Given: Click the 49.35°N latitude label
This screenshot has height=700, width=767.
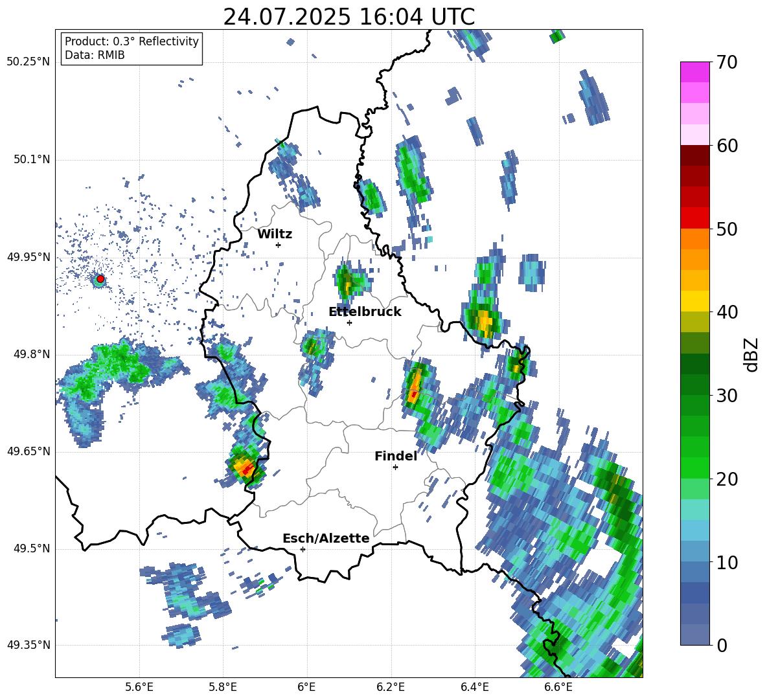Looking at the screenshot, I should 29,645.
